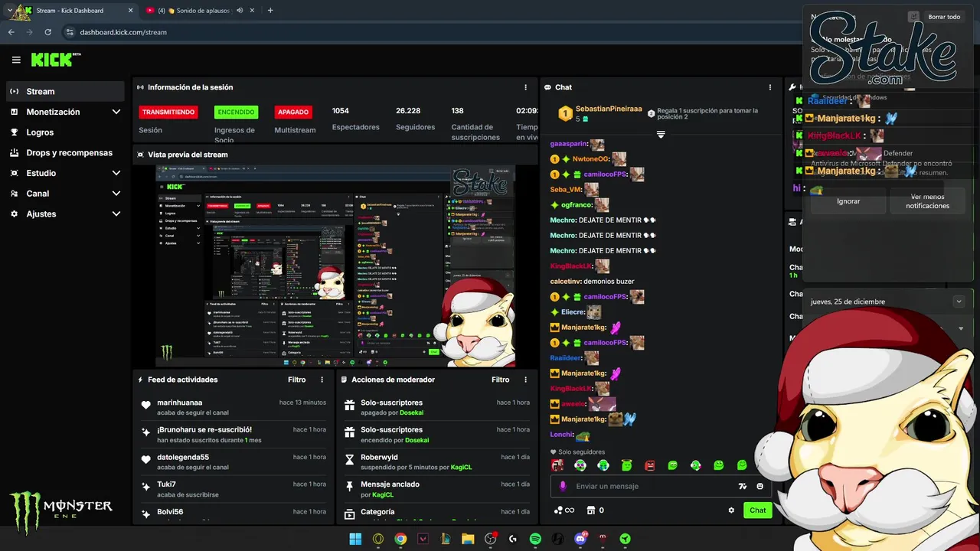The height and width of the screenshot is (551, 980).
Task: Open File Explorer from the taskbar
Action: coord(468,539)
